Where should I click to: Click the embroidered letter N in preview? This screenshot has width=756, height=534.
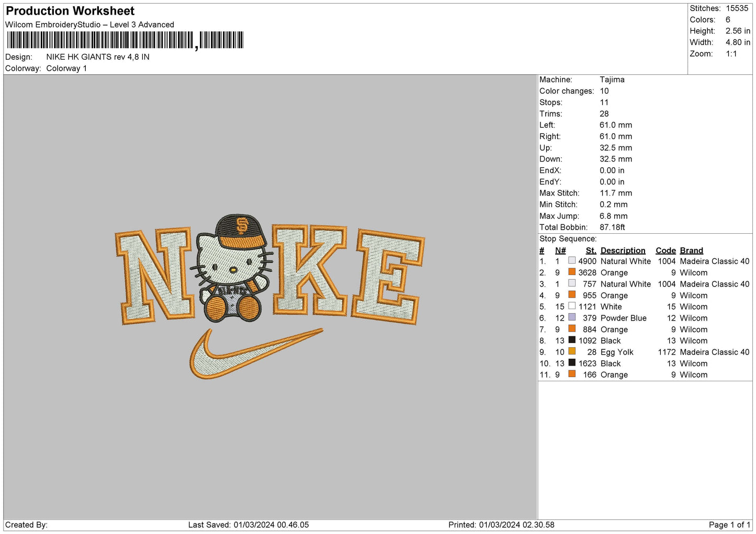coord(155,275)
